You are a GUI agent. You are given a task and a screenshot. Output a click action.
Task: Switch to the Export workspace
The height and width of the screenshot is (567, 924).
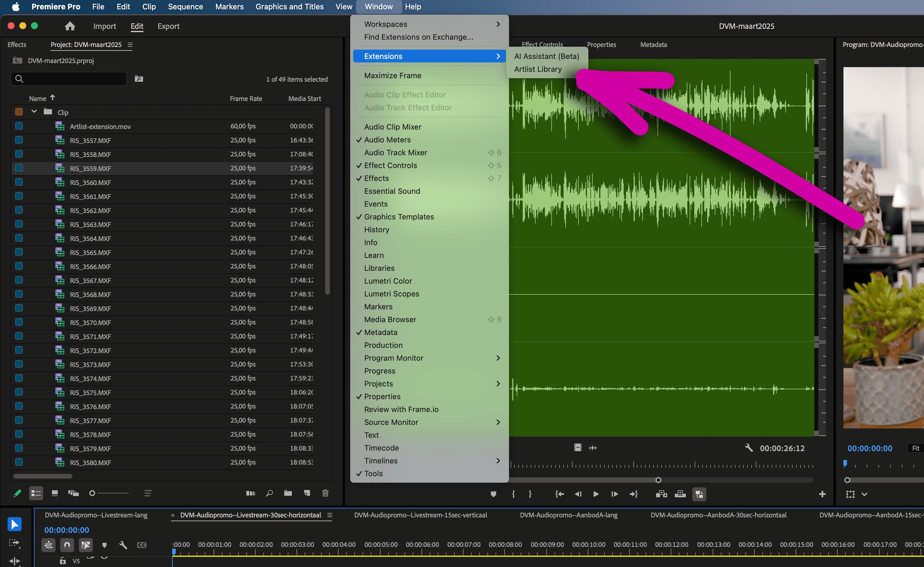[168, 26]
